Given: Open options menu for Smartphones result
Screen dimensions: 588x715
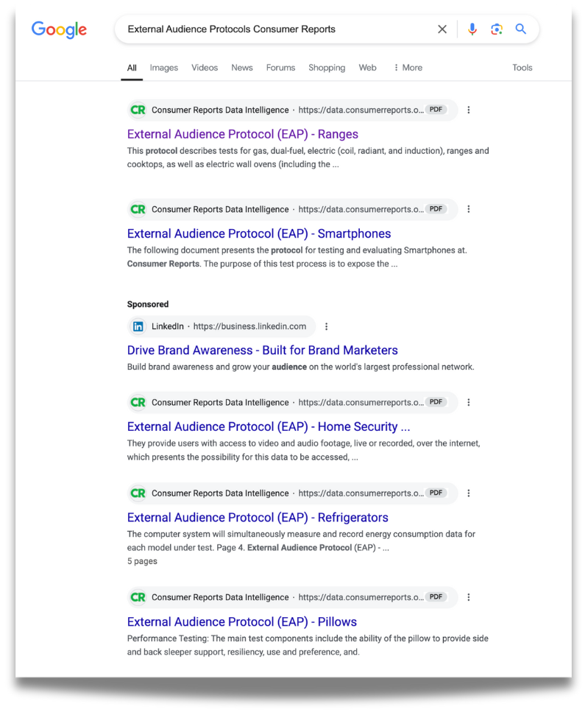Looking at the screenshot, I should (468, 209).
